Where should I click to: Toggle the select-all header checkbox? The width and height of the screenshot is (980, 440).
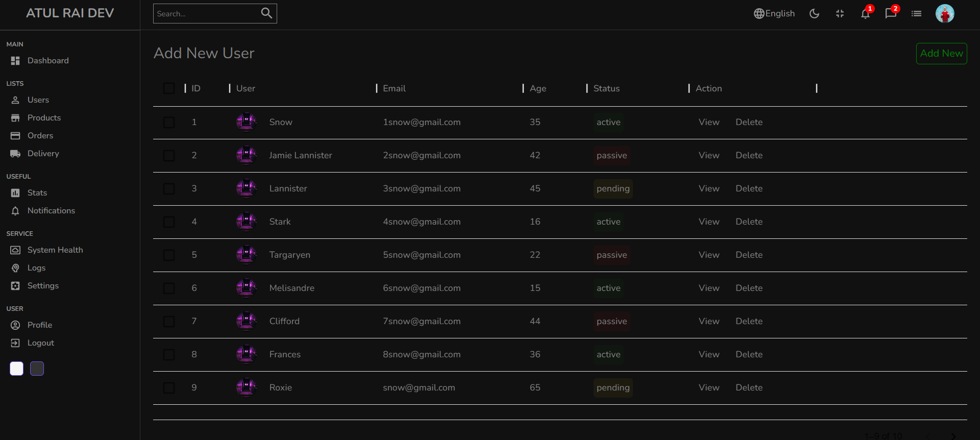(x=169, y=88)
